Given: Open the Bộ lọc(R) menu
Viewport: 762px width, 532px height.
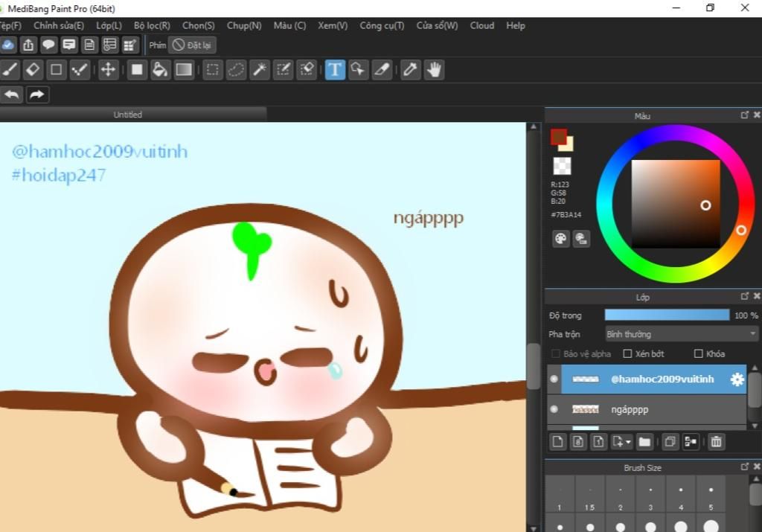Looking at the screenshot, I should (152, 26).
